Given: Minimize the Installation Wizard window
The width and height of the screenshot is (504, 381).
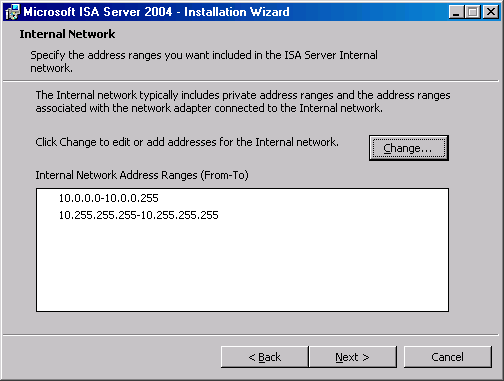Looking at the screenshot, I should [456, 12].
